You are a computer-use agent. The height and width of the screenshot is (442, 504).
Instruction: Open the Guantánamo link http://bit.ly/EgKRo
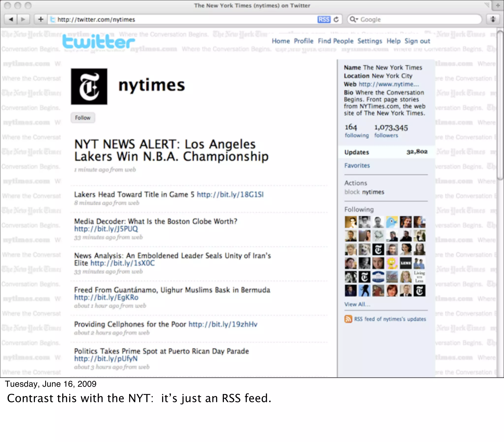click(106, 297)
